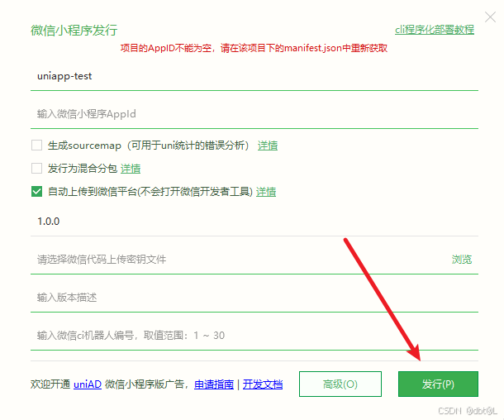
Task: Focus the 请选择微信代码上传密钥文件 field
Action: 238,260
